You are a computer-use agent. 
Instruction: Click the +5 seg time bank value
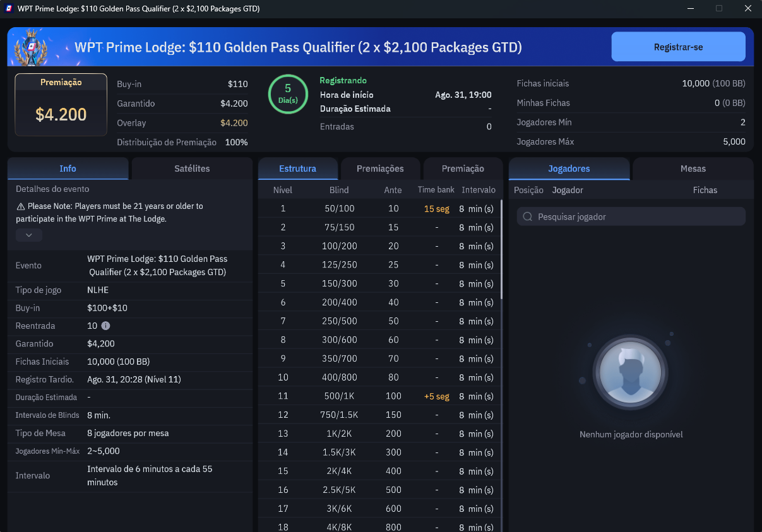(x=437, y=396)
